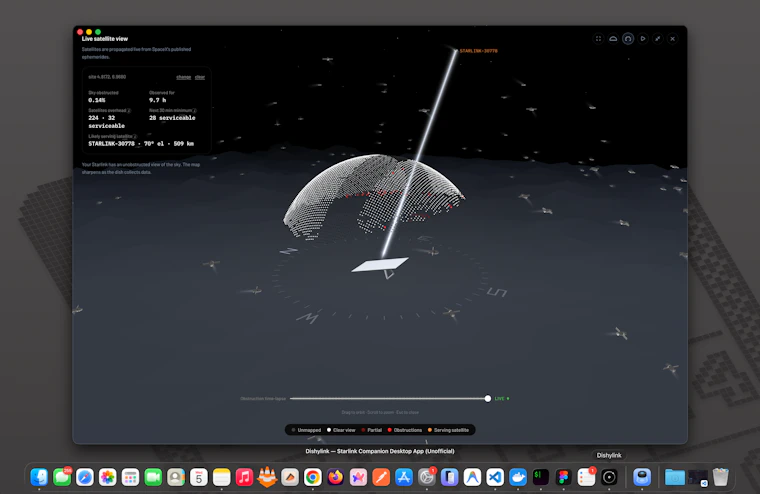
Task: Open Messages from the Dock
Action: (x=62, y=478)
